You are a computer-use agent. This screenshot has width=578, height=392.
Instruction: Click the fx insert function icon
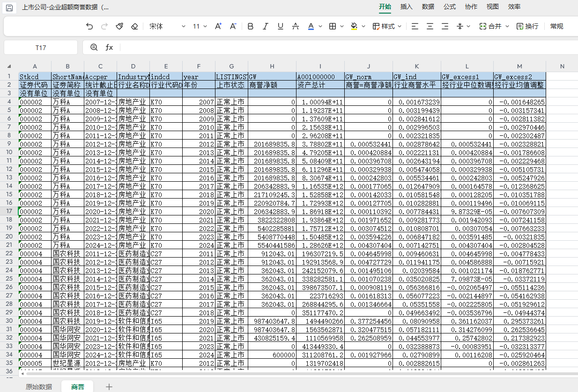click(109, 47)
